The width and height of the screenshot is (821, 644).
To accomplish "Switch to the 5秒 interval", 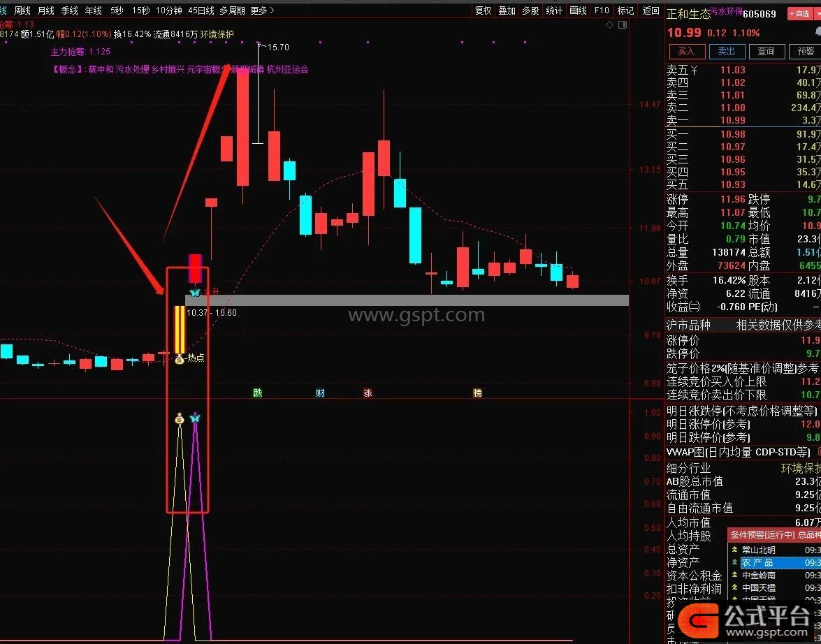I will point(117,10).
